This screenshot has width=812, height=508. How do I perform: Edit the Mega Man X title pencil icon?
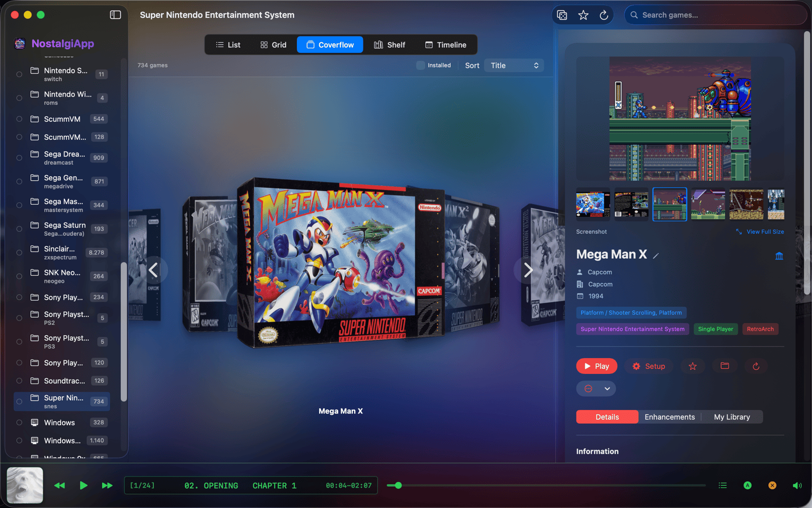tap(656, 256)
